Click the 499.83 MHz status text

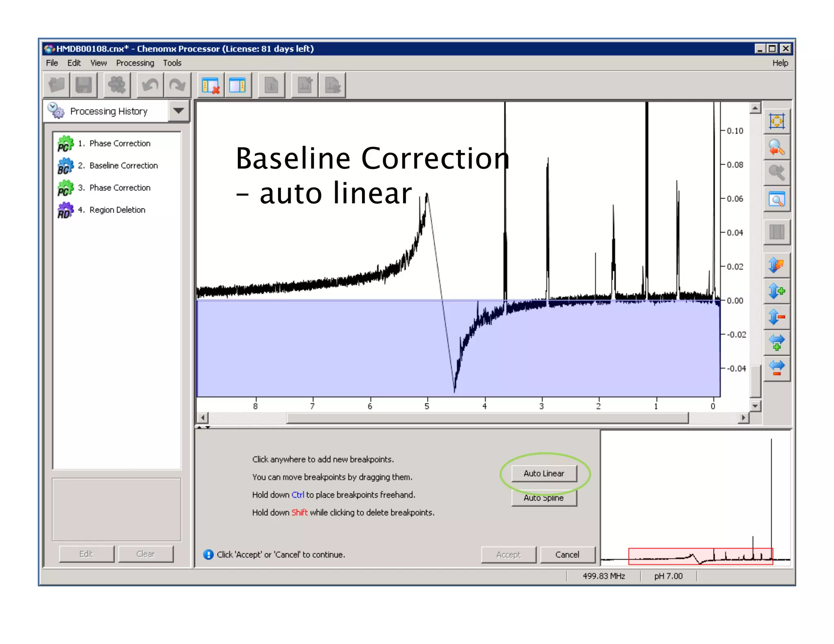(x=604, y=576)
